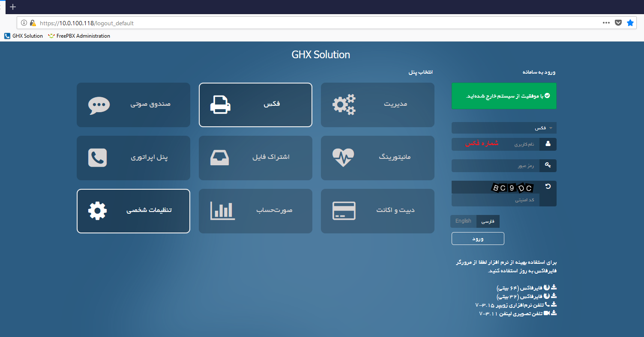Switch language to فارسی tab
The height and width of the screenshot is (337, 644).
[x=488, y=221]
